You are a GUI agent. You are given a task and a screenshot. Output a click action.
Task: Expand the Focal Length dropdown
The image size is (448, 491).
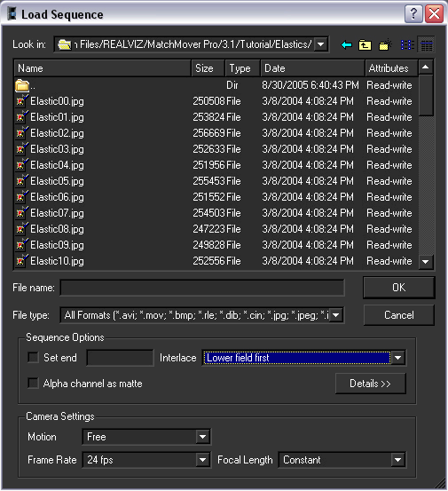coord(398,460)
